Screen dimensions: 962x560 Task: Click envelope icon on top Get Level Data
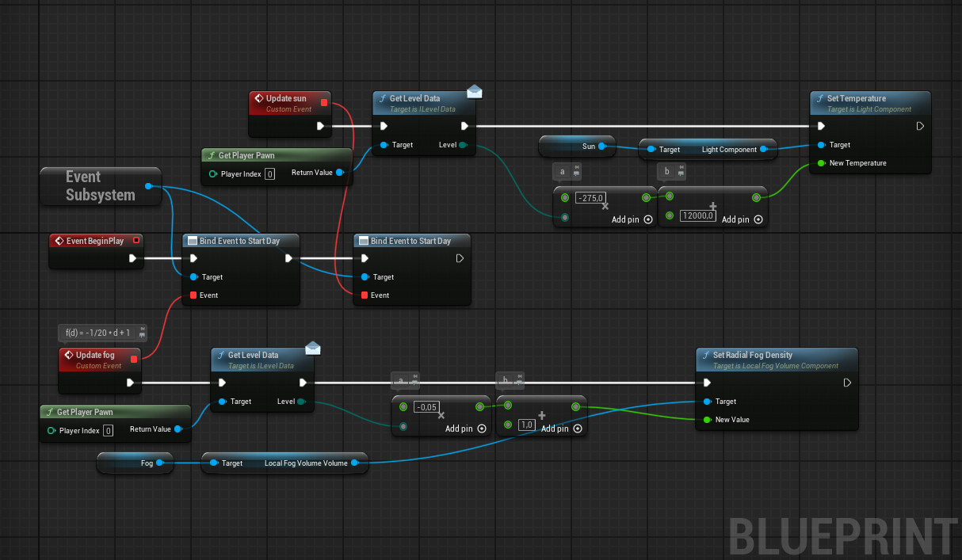tap(474, 92)
